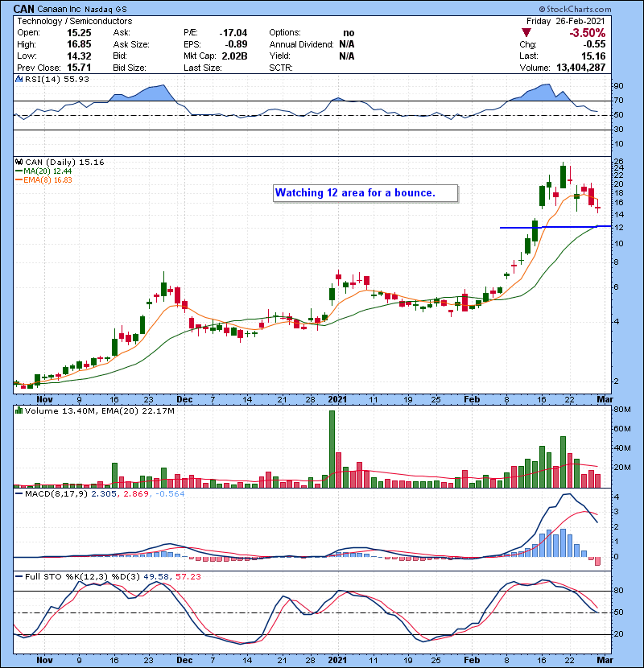The height and width of the screenshot is (668, 644).
Task: Click the Chg value -0.55
Action: (594, 44)
